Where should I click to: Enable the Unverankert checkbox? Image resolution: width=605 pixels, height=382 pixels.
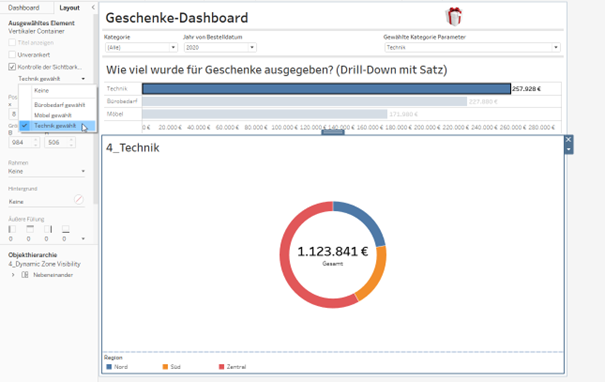(x=12, y=54)
